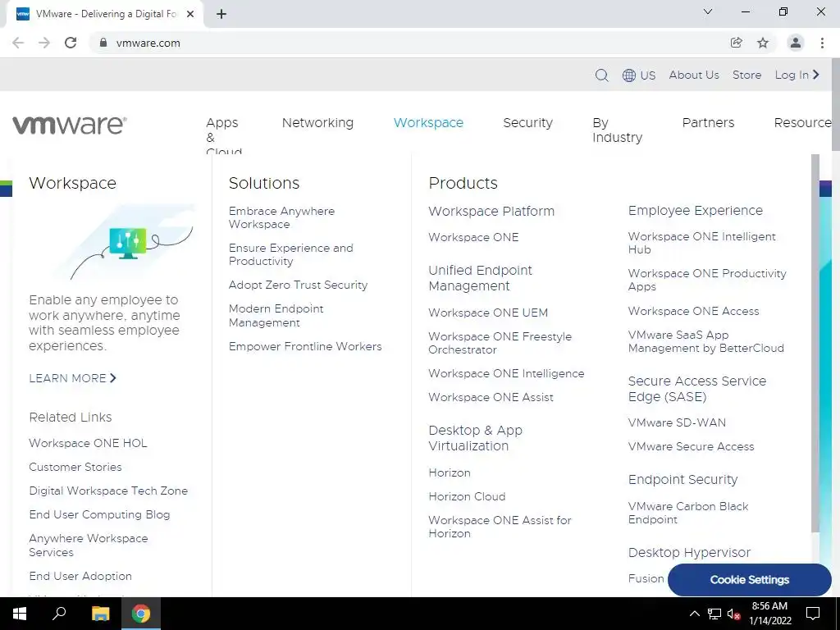Click the network tray icon
Image resolution: width=840 pixels, height=630 pixels.
(x=714, y=614)
